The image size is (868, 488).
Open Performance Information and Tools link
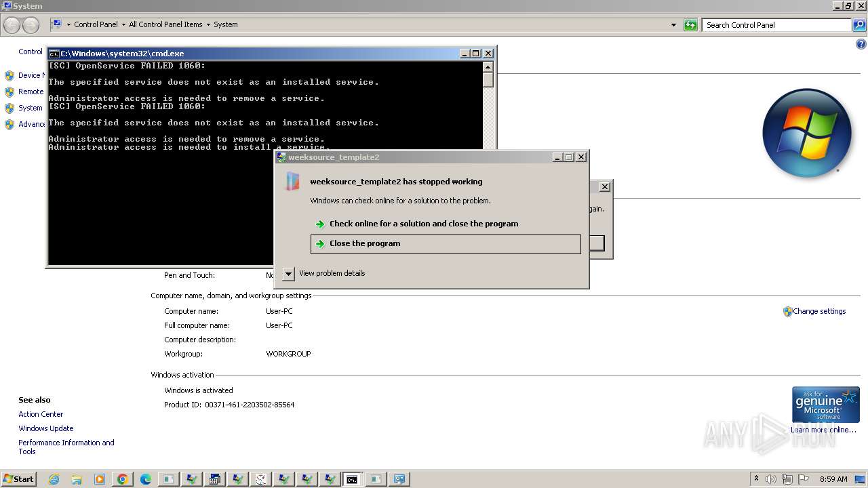pos(66,447)
